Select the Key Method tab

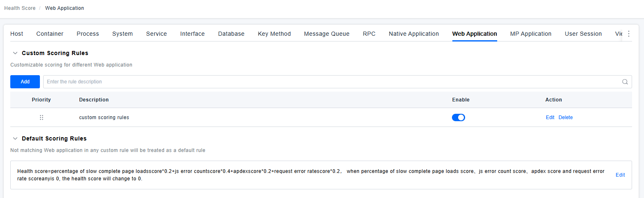[274, 34]
